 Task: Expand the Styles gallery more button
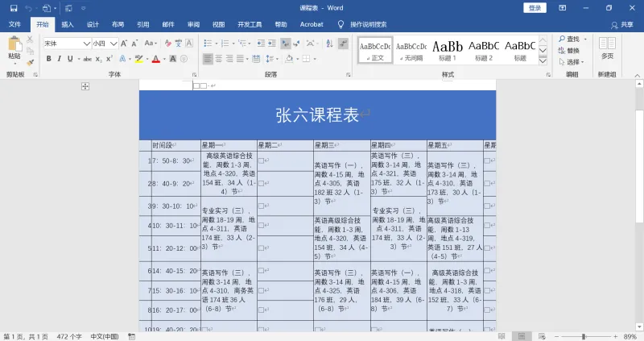pos(543,61)
